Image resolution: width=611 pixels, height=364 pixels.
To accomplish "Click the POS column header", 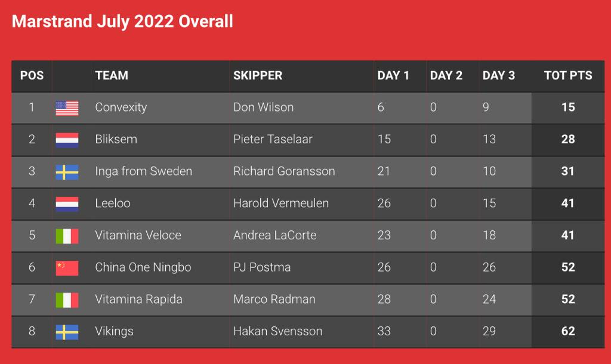I will tap(32, 75).
